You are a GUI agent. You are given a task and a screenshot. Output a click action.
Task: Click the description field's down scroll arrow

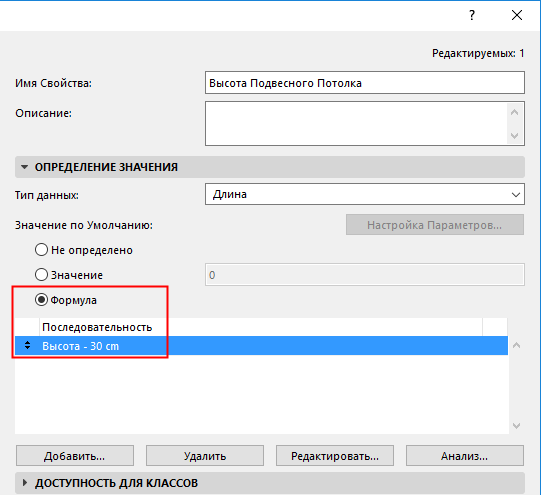point(514,136)
